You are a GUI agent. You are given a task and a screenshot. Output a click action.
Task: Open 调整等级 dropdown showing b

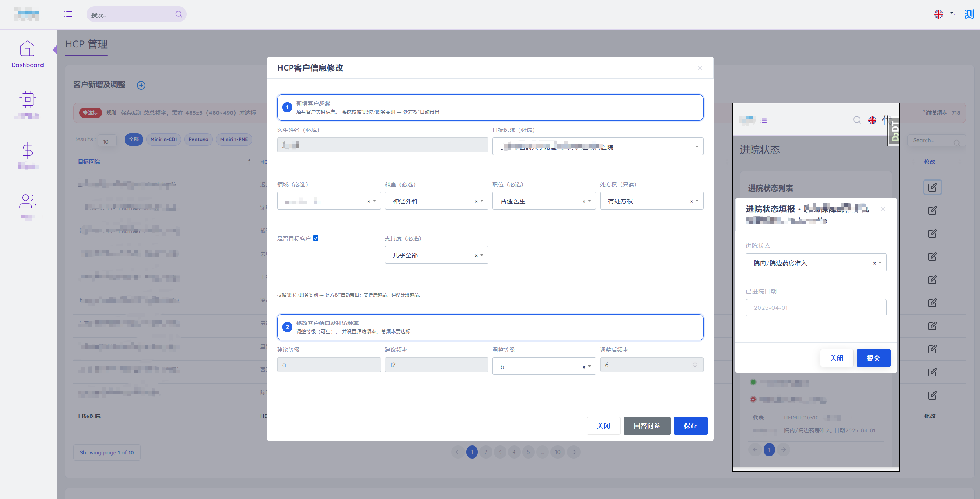coord(544,366)
